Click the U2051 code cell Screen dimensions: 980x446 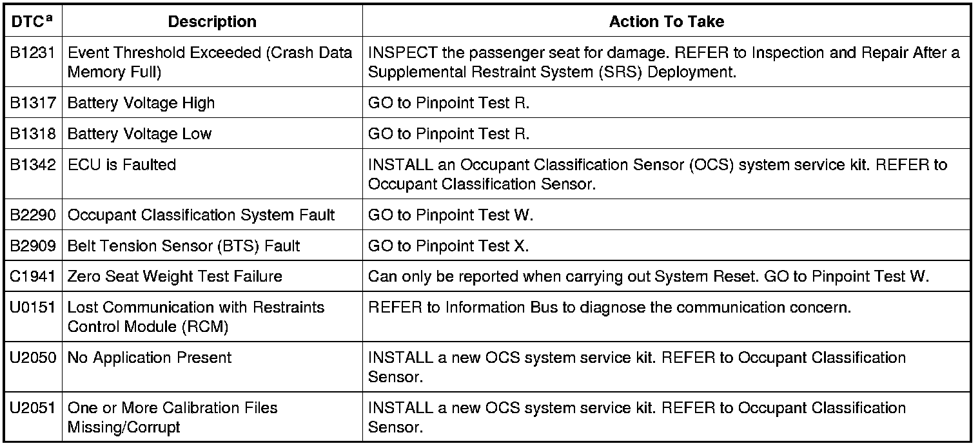tap(32, 408)
